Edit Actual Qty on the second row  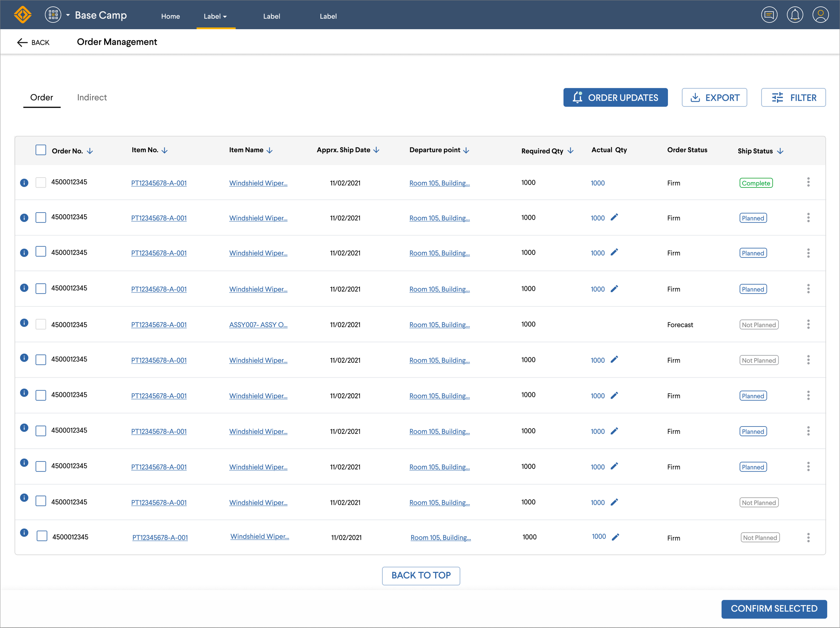tap(614, 217)
